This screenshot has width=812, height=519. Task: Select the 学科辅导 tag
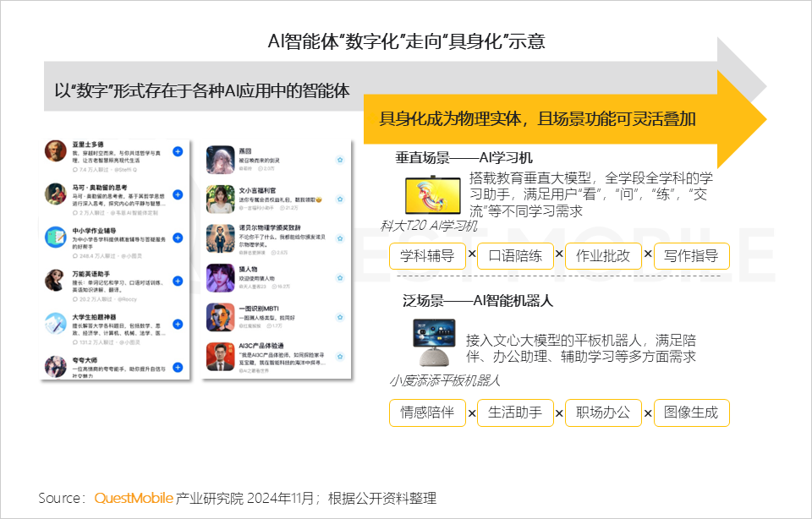[x=427, y=256]
